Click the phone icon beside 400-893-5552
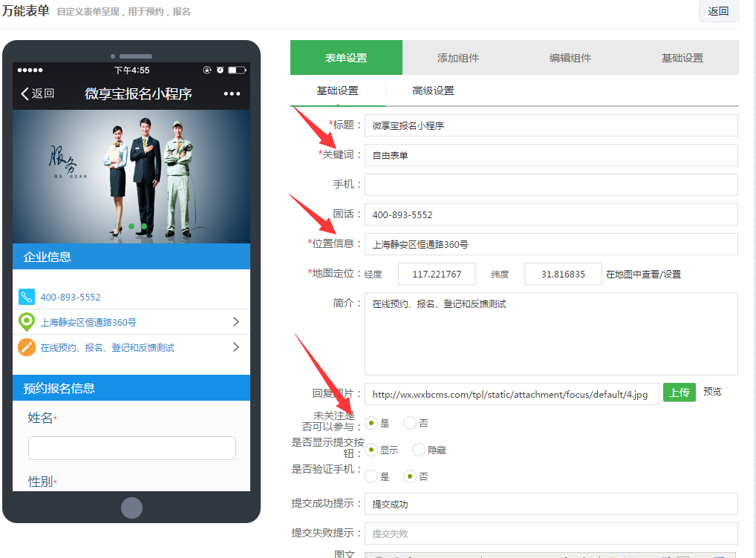Viewport: 756px width, 558px height. tap(27, 296)
